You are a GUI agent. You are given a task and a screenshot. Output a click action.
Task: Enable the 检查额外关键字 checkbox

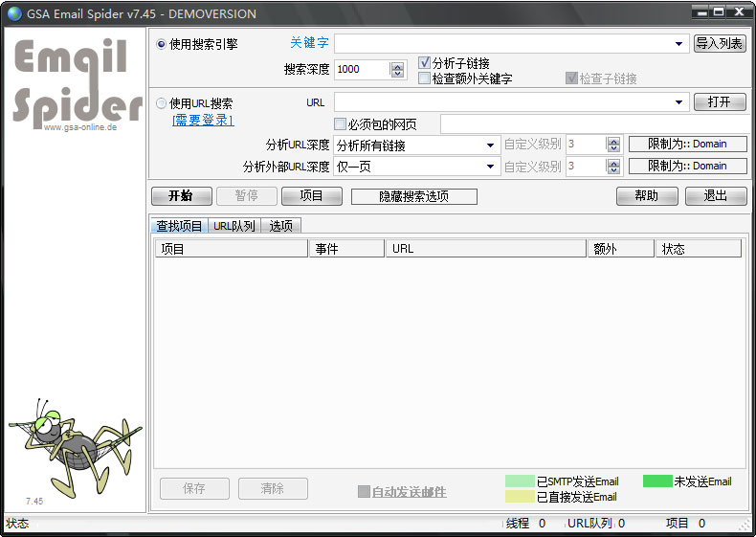pos(424,78)
